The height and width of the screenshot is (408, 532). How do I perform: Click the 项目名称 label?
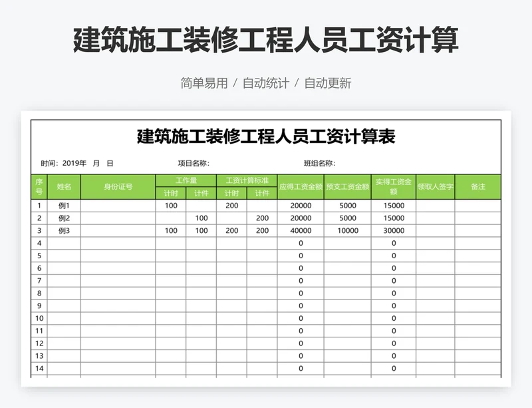194,164
